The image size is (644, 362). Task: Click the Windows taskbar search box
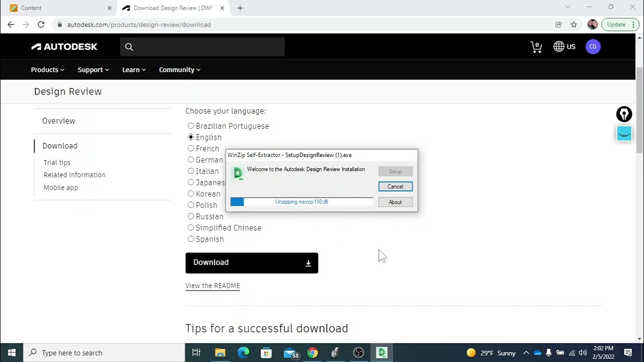(104, 353)
